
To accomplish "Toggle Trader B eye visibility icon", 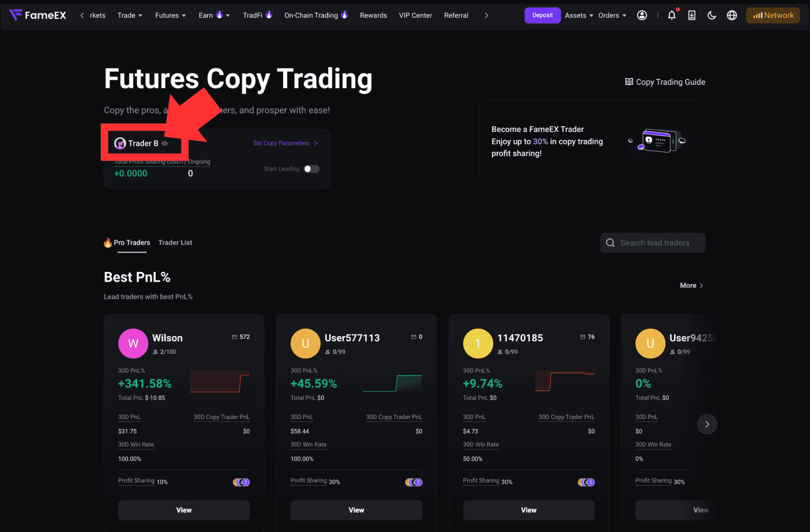I will 165,143.
